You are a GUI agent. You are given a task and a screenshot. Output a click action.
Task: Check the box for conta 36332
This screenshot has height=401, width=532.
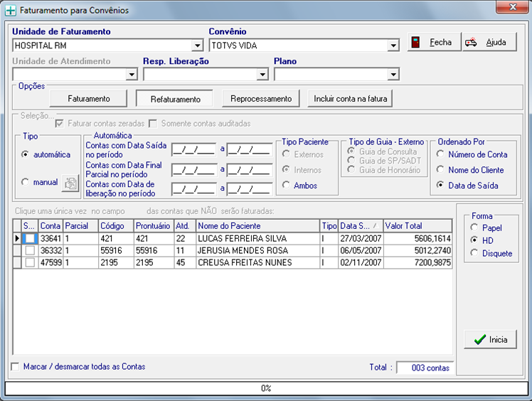pyautogui.click(x=30, y=250)
